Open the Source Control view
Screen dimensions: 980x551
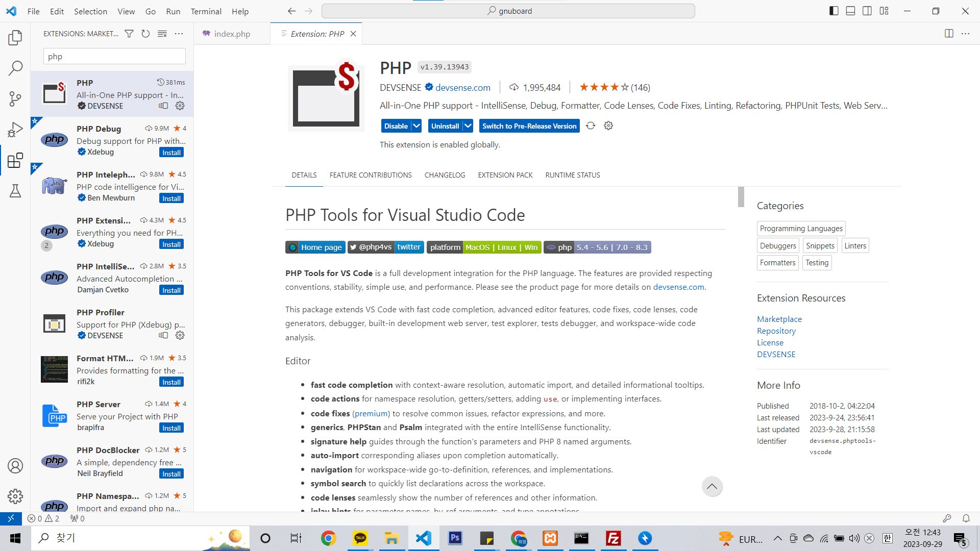pyautogui.click(x=15, y=99)
